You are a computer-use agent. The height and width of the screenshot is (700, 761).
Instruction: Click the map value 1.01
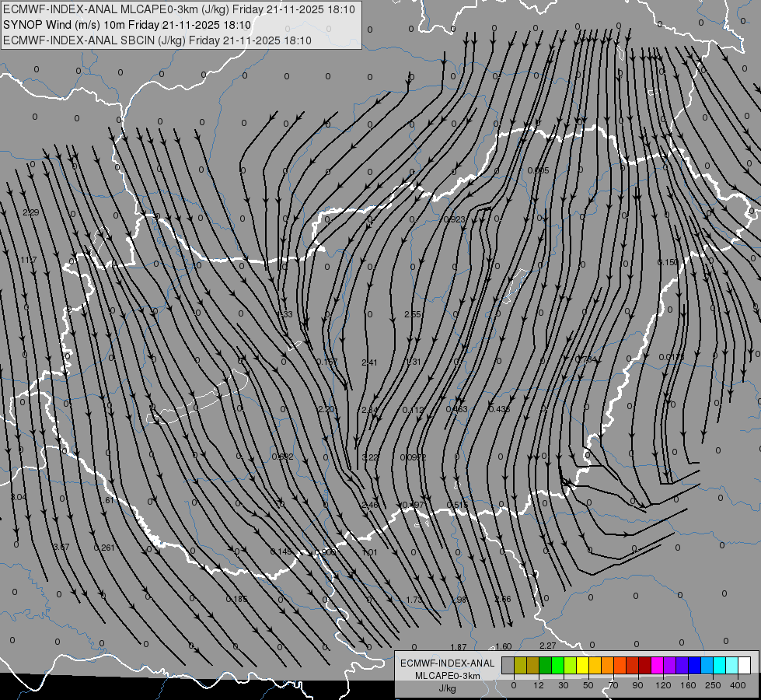tap(370, 553)
